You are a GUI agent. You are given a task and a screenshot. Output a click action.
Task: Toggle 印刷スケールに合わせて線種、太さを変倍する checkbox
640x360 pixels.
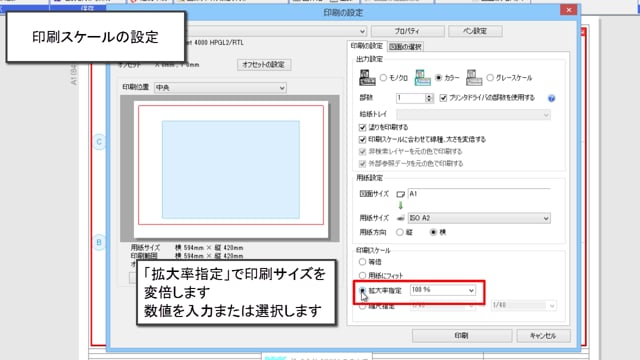click(x=362, y=140)
